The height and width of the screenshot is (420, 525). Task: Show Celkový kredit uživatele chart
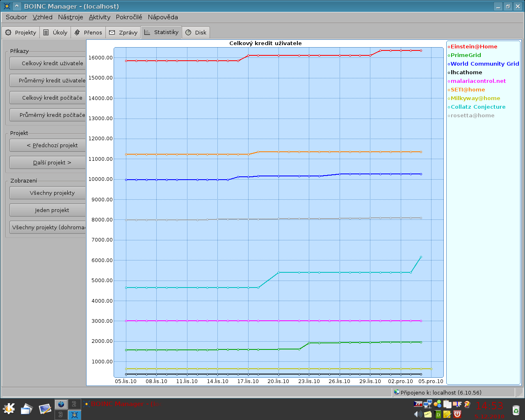[48, 63]
